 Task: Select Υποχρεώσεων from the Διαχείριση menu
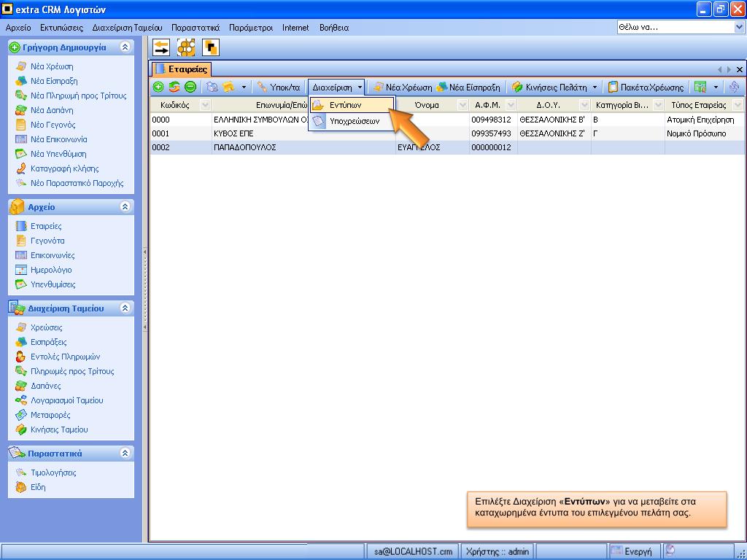pos(352,121)
